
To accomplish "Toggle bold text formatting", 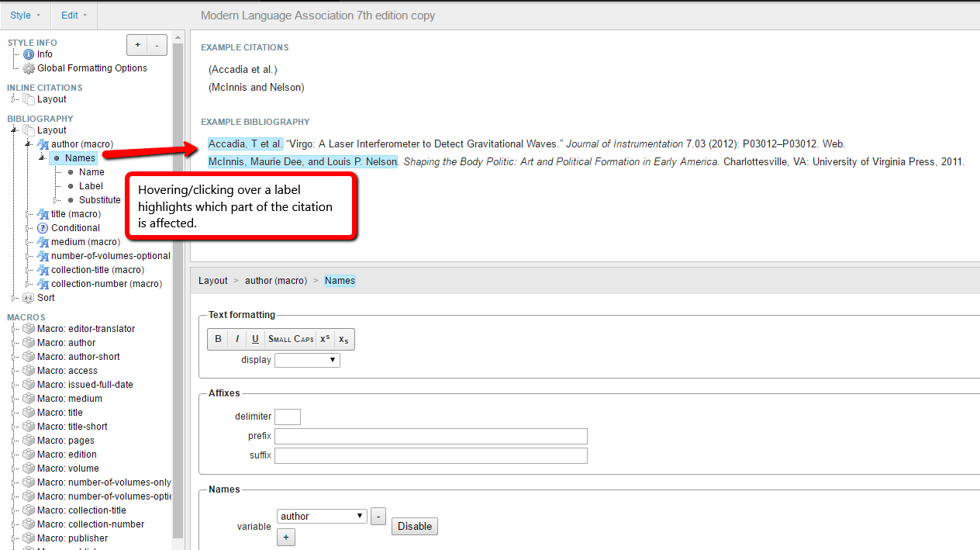I will (218, 339).
